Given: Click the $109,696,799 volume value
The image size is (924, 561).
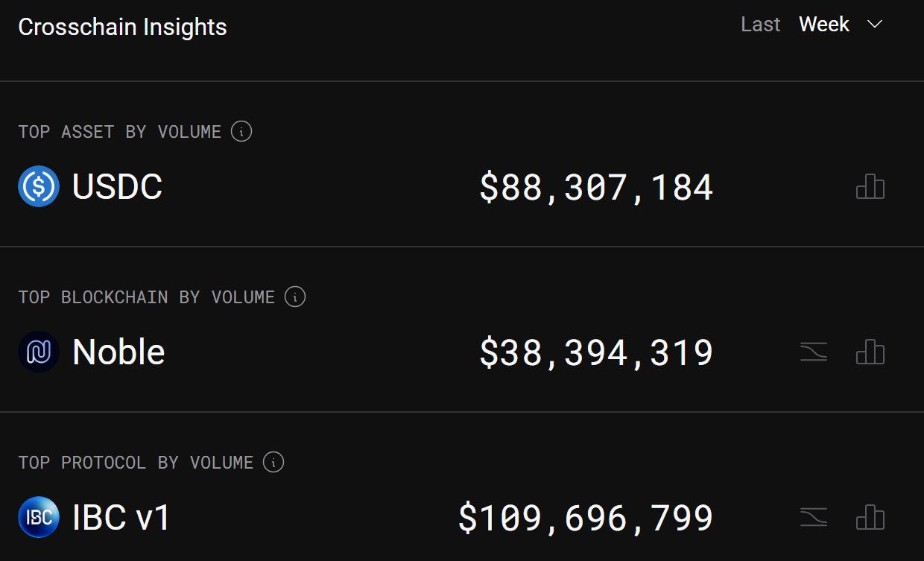Looking at the screenshot, I should pos(586,519).
